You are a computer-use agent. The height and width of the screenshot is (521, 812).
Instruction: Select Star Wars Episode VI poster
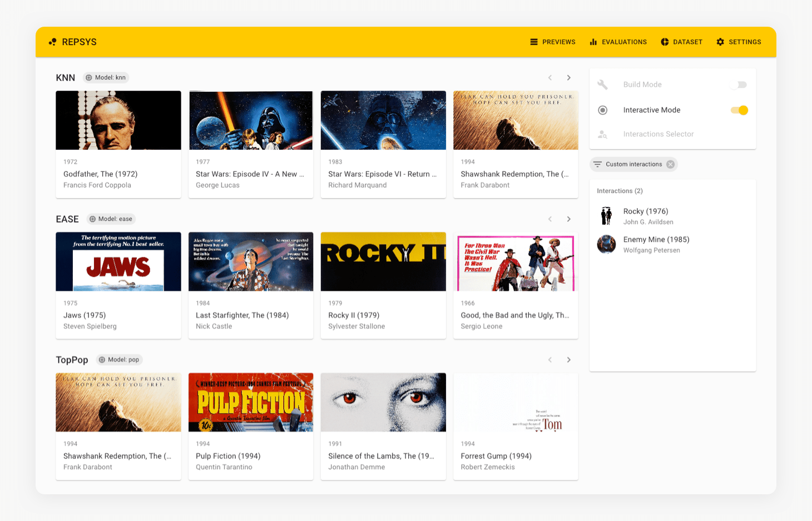coord(383,120)
